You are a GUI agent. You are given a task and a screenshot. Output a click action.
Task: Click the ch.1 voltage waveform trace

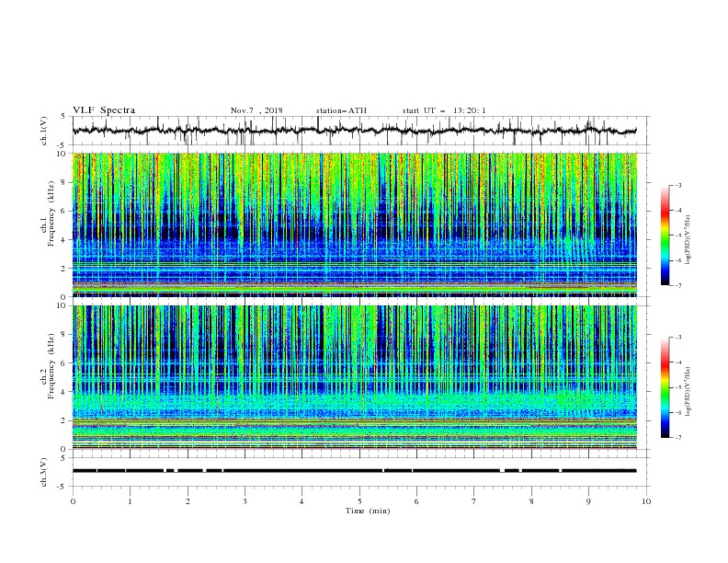[x=354, y=131]
